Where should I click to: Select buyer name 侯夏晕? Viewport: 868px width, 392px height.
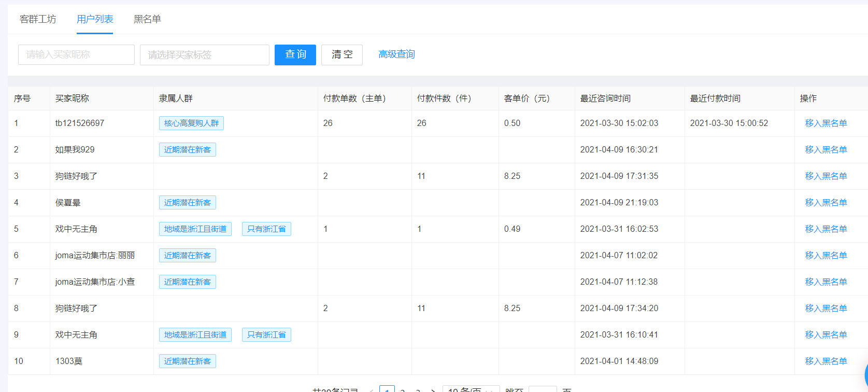click(x=68, y=203)
